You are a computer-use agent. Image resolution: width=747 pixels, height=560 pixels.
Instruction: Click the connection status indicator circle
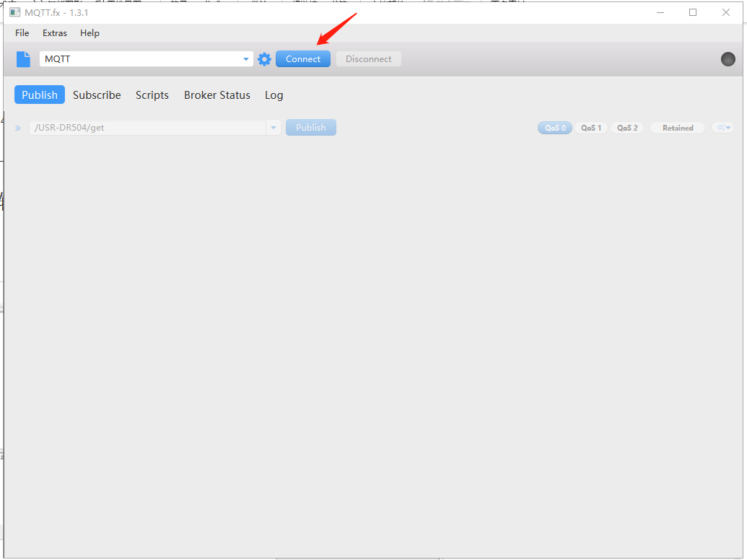[x=728, y=59]
